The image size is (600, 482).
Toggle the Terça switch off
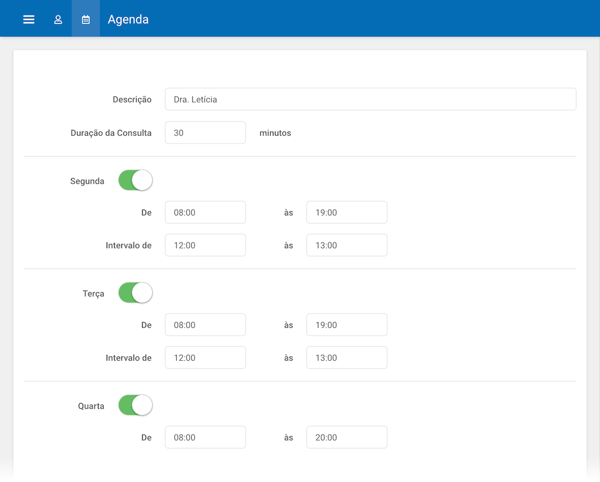click(x=135, y=293)
